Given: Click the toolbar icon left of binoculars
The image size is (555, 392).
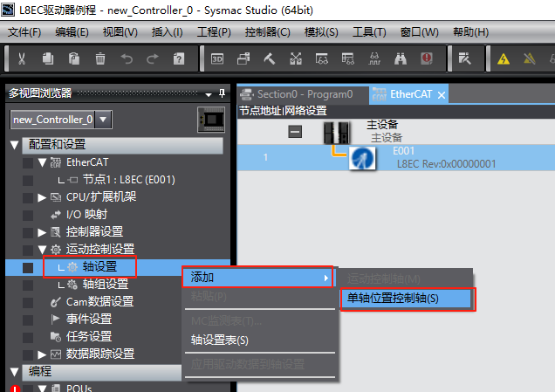Looking at the screenshot, I should 374,58.
